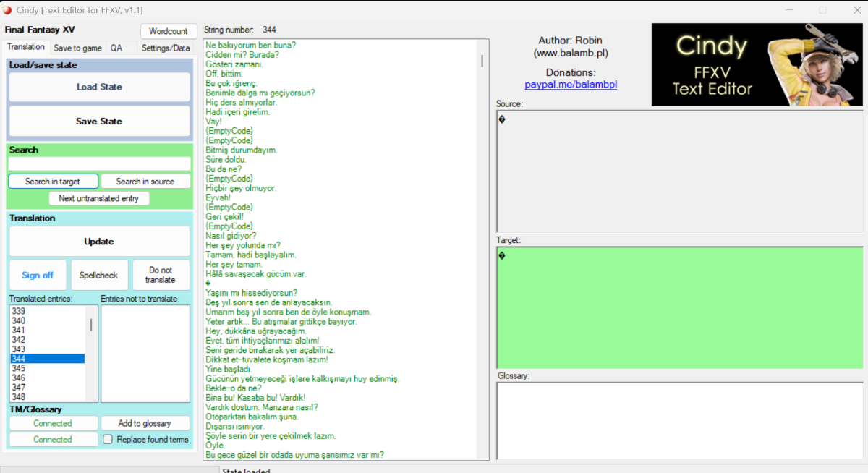Image resolution: width=868 pixels, height=473 pixels.
Task: Select string 'Benimle dalga mı geçiyorsun?'
Action: [260, 93]
